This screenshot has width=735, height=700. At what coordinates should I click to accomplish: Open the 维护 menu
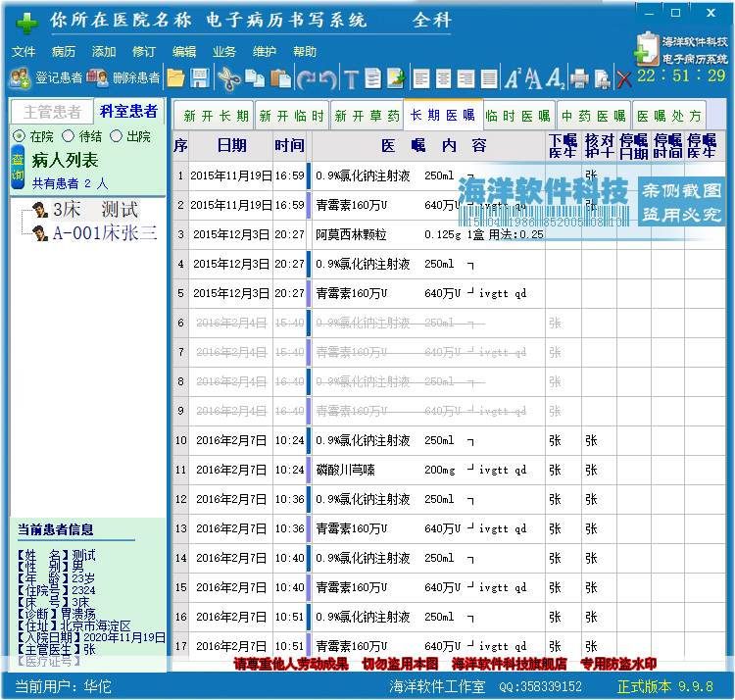(x=265, y=51)
